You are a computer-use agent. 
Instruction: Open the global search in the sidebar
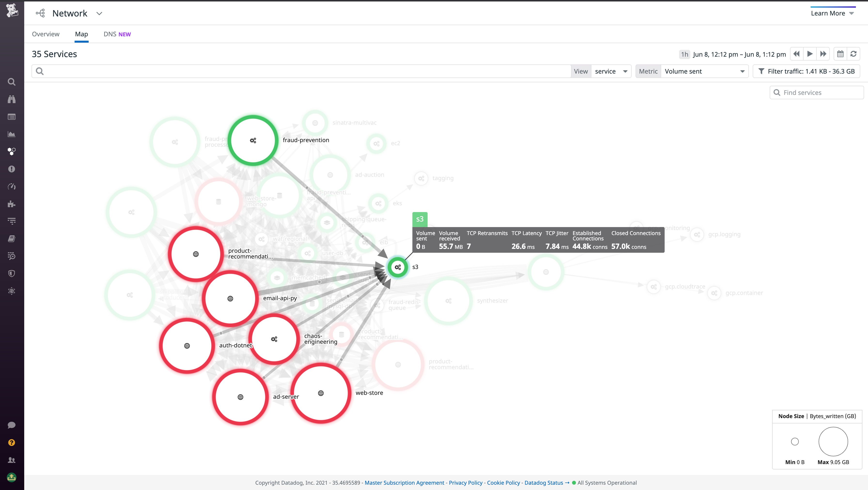[x=12, y=82]
